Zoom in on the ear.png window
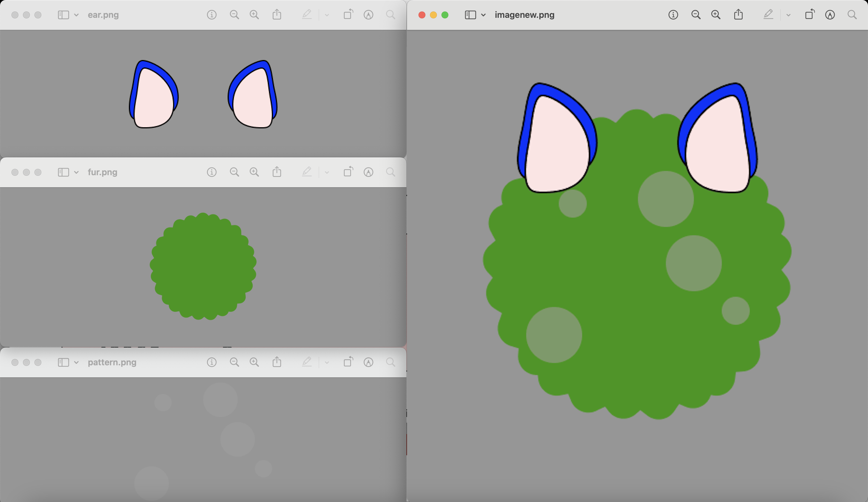Image resolution: width=868 pixels, height=502 pixels. 254,15
